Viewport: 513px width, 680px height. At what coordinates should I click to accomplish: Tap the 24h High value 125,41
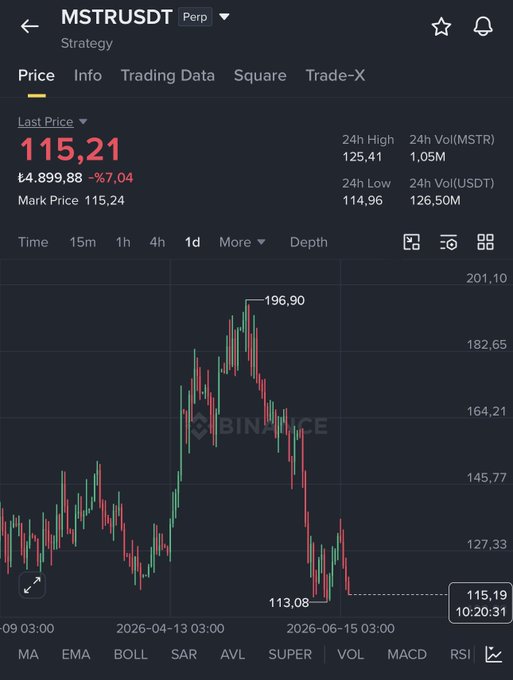click(x=362, y=157)
